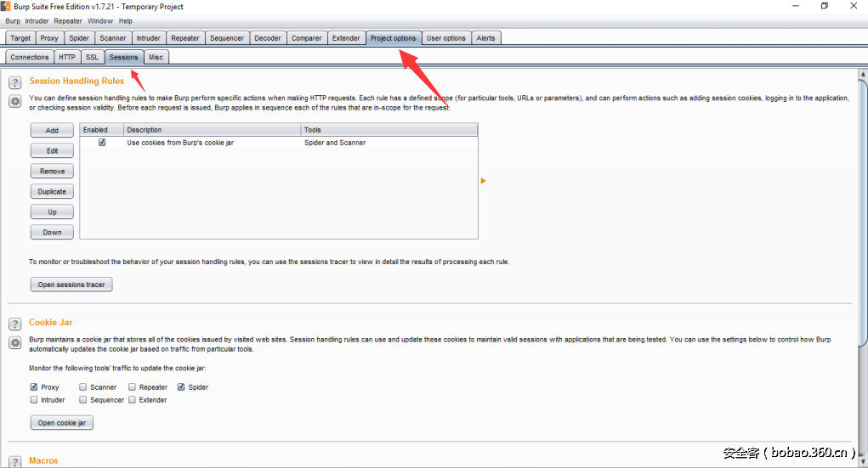This screenshot has height=468, width=868.
Task: Expand rules table using orange arrow
Action: point(483,181)
